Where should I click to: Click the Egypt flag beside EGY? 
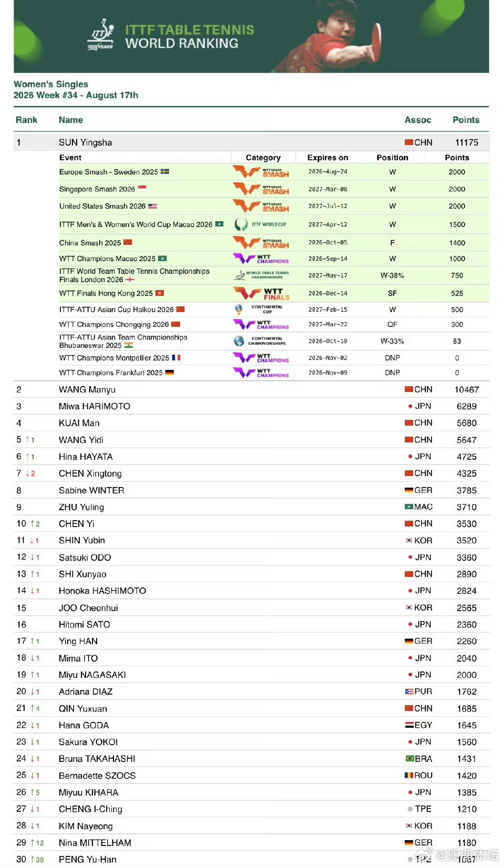[409, 725]
